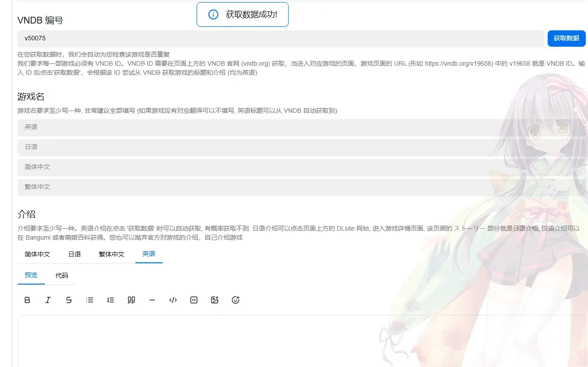
Task: Switch to the 繁体中文 introduction tab
Action: point(112,254)
